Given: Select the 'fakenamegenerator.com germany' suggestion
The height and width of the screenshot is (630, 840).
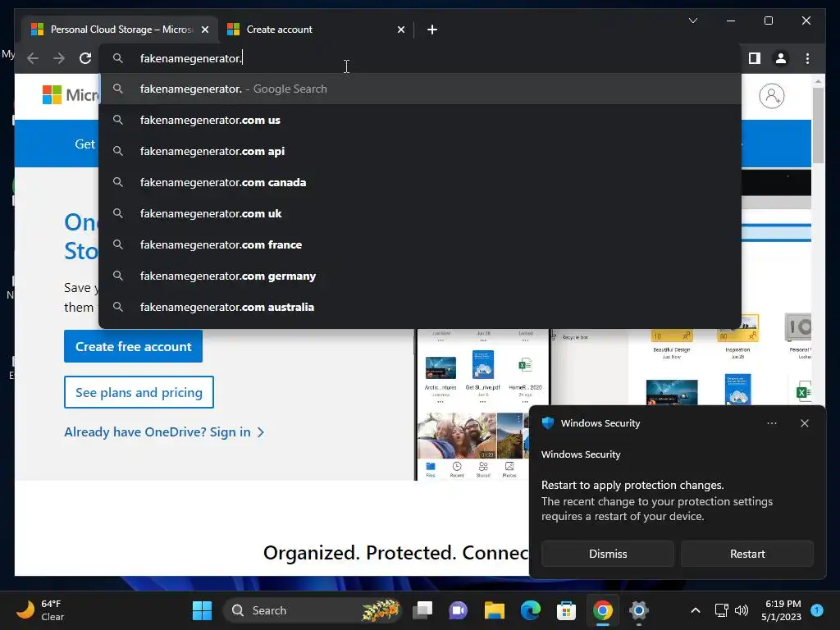Looking at the screenshot, I should [x=420, y=276].
